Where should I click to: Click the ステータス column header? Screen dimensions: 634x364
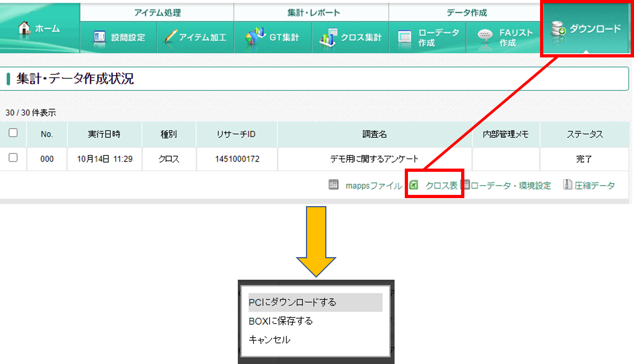[x=585, y=134]
